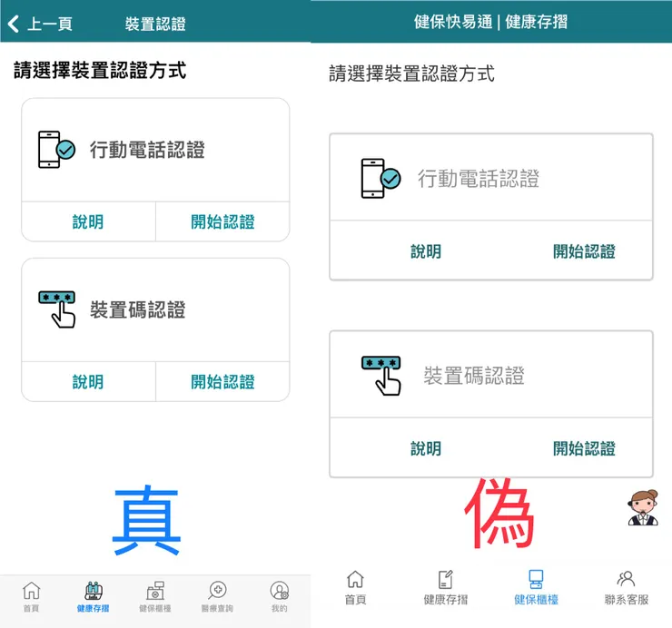Click 開始認證 under 裝置碼認證 in left screen
This screenshot has height=628, width=672.
point(222,382)
